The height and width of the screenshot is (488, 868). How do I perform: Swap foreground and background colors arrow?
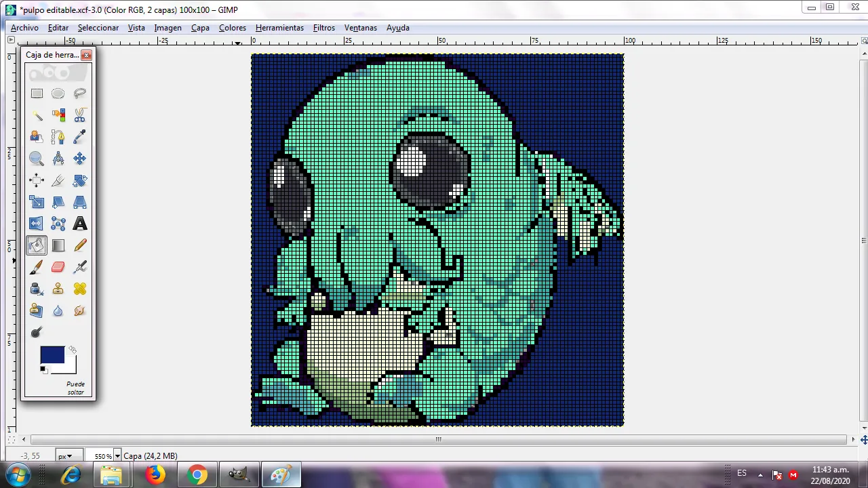[73, 350]
